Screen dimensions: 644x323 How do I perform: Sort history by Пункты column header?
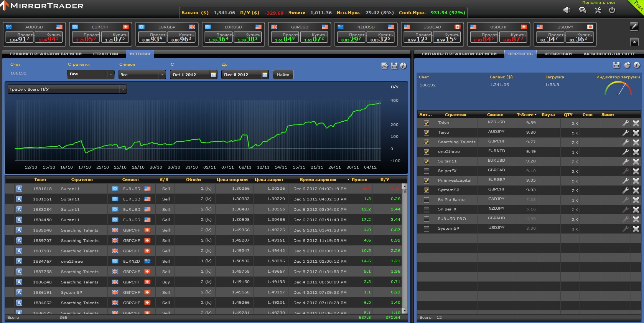point(359,179)
